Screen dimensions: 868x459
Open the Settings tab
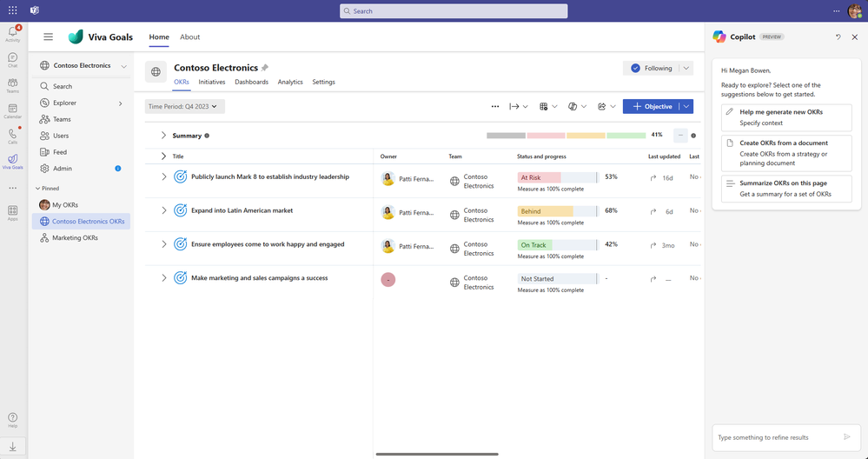(323, 82)
